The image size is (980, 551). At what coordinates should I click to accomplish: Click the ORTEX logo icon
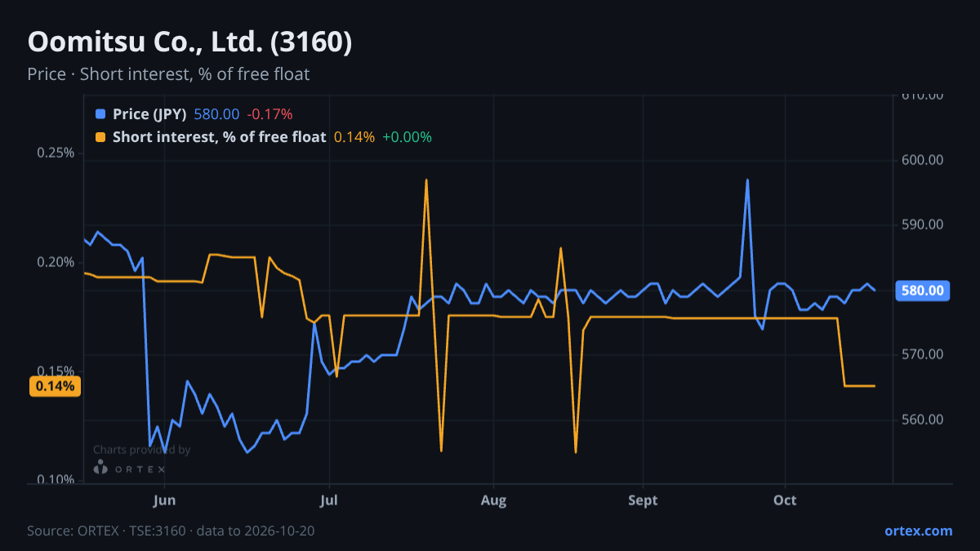(x=100, y=468)
